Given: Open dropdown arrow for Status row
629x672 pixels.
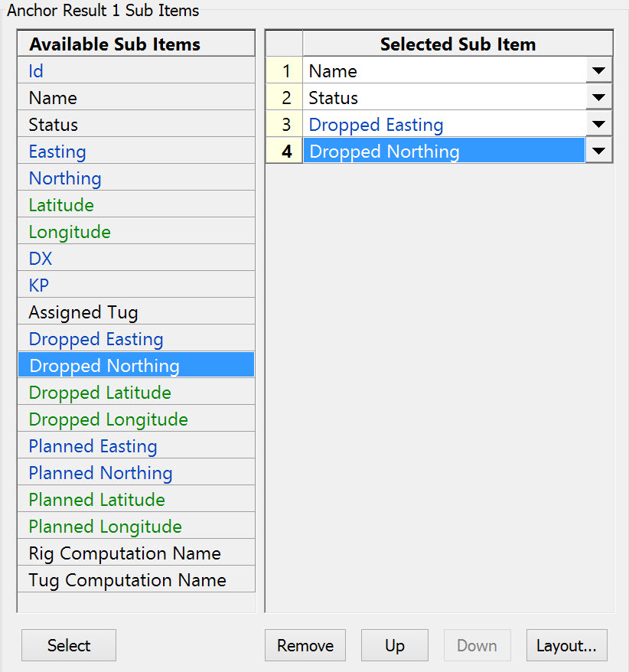Looking at the screenshot, I should click(x=598, y=98).
